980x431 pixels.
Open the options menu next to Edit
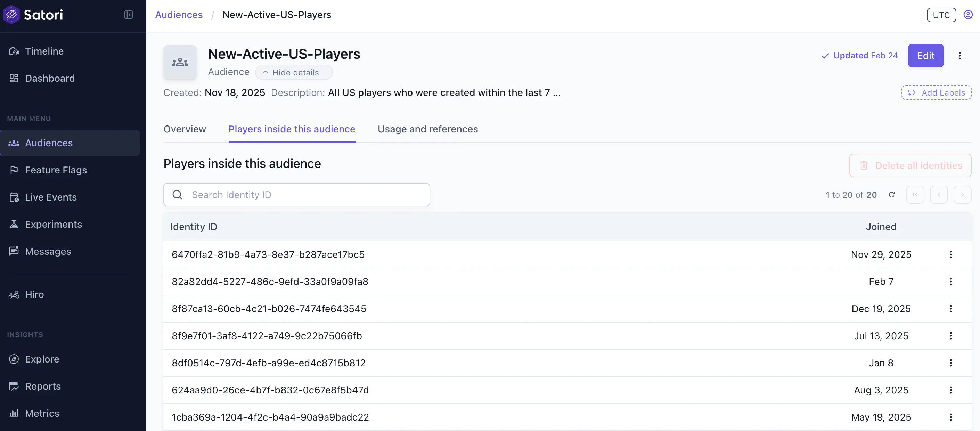[960, 56]
